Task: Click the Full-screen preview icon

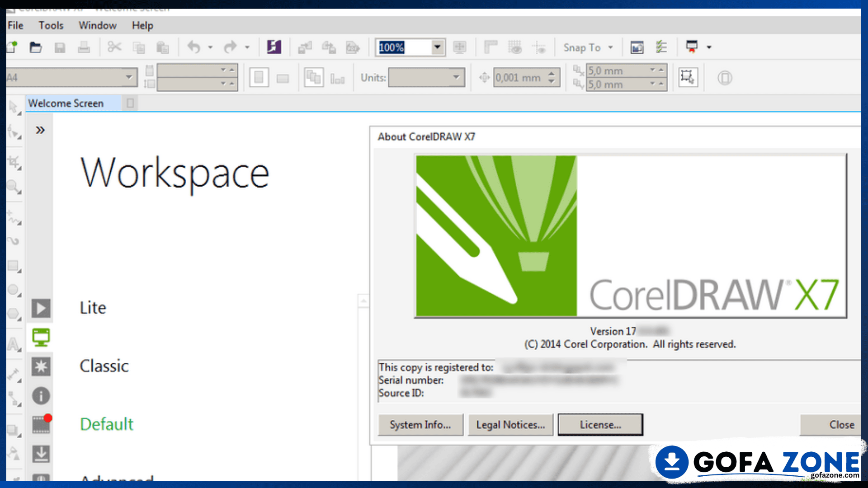Action: pyautogui.click(x=460, y=47)
